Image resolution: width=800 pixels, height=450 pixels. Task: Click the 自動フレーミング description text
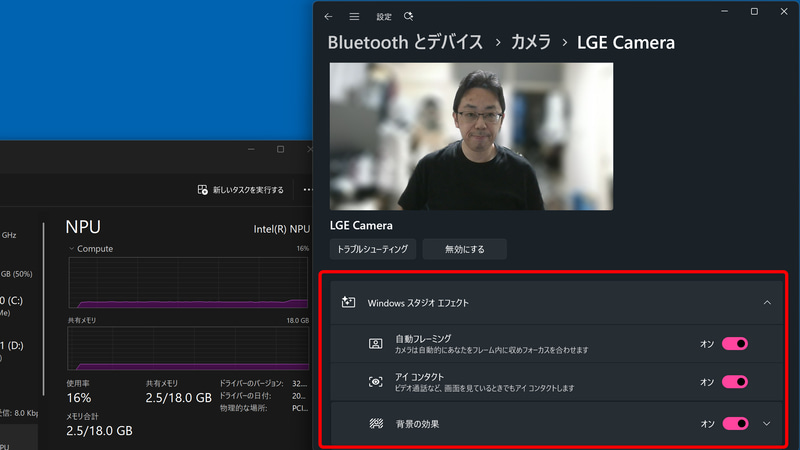point(491,350)
